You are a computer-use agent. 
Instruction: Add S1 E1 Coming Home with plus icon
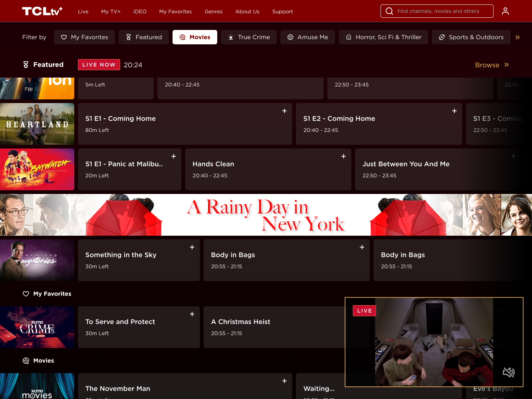pos(284,111)
